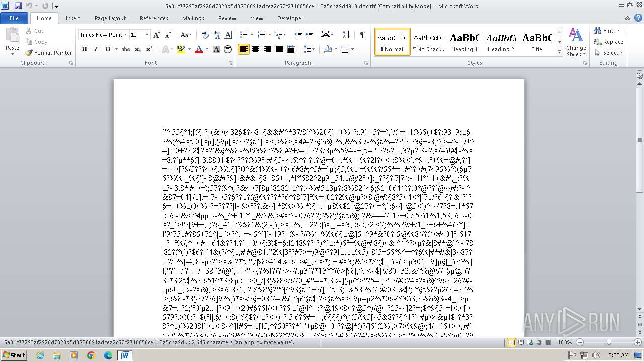Apply Title style
Image resolution: width=644 pixels, height=362 pixels.
(x=537, y=42)
